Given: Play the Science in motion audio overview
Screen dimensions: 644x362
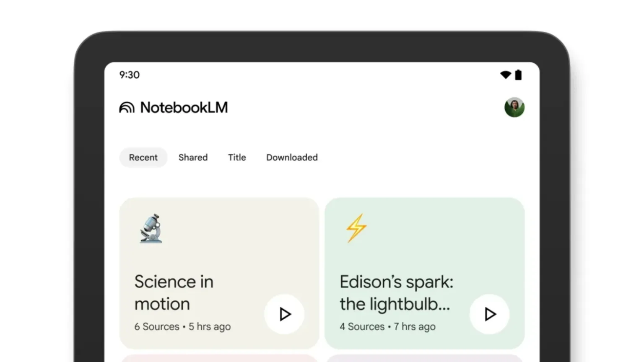Looking at the screenshot, I should pos(284,314).
